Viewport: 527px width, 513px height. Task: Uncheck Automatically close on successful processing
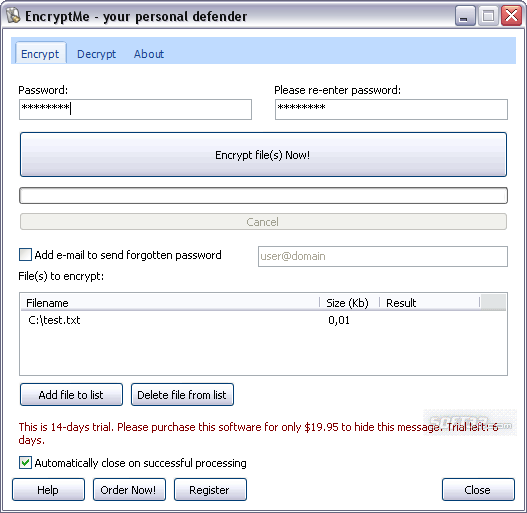click(26, 463)
